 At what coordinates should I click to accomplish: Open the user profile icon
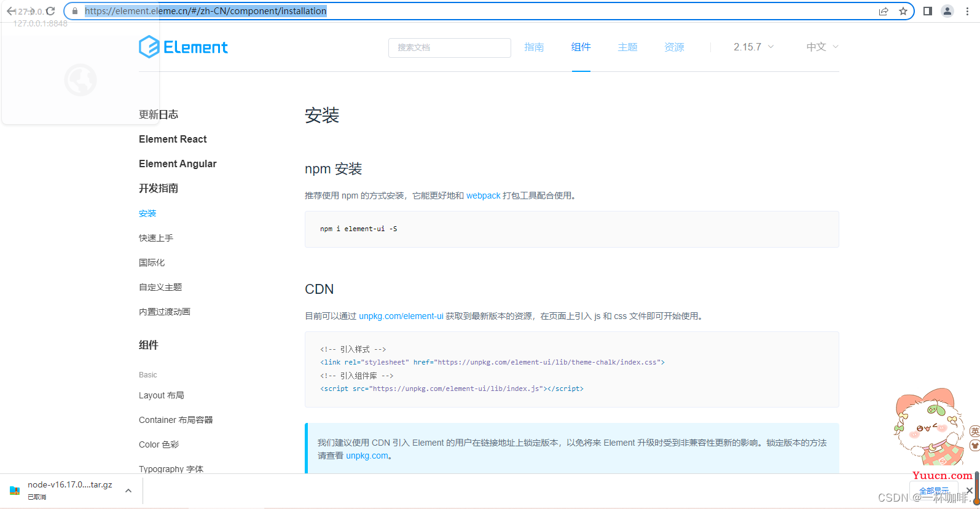click(947, 11)
